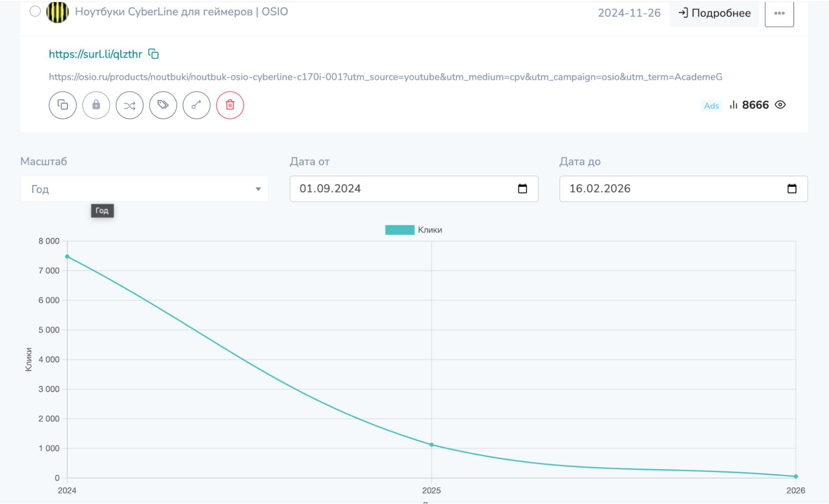The height and width of the screenshot is (504, 829).
Task: Click the shuffle redirect icon button
Action: pyautogui.click(x=129, y=105)
